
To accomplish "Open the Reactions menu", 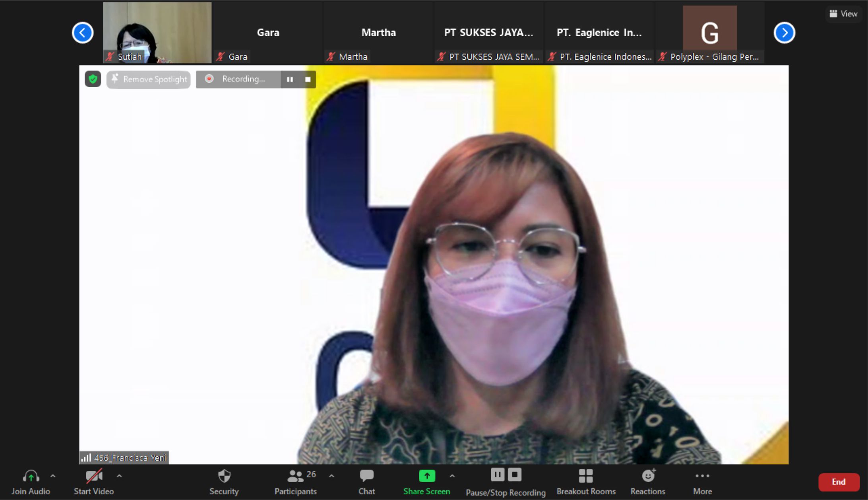I will (648, 482).
